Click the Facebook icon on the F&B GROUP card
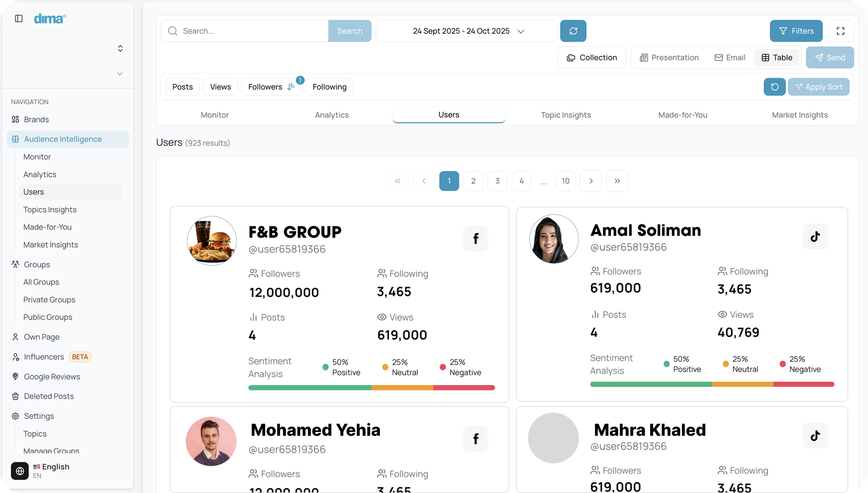Image resolution: width=868 pixels, height=493 pixels. [476, 239]
